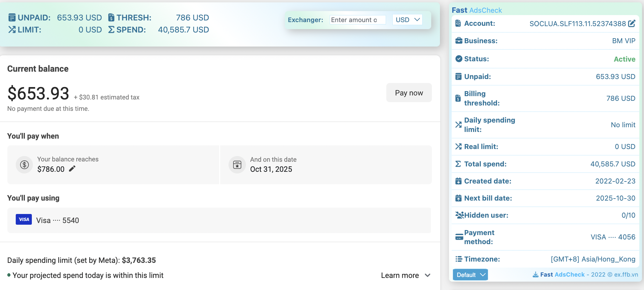Click the '2022-02-23' created date value
This screenshot has height=290, width=644.
click(x=615, y=181)
